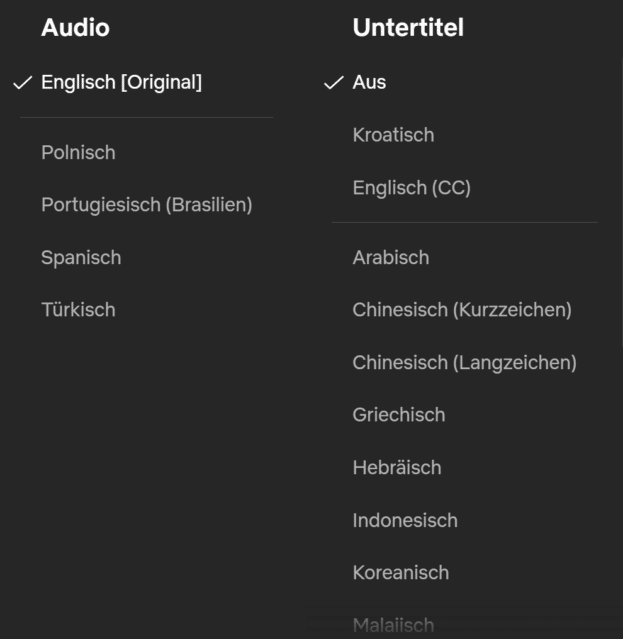Screen dimensions: 623x639
Task: Enable Griechisch subtitles
Action: click(398, 415)
